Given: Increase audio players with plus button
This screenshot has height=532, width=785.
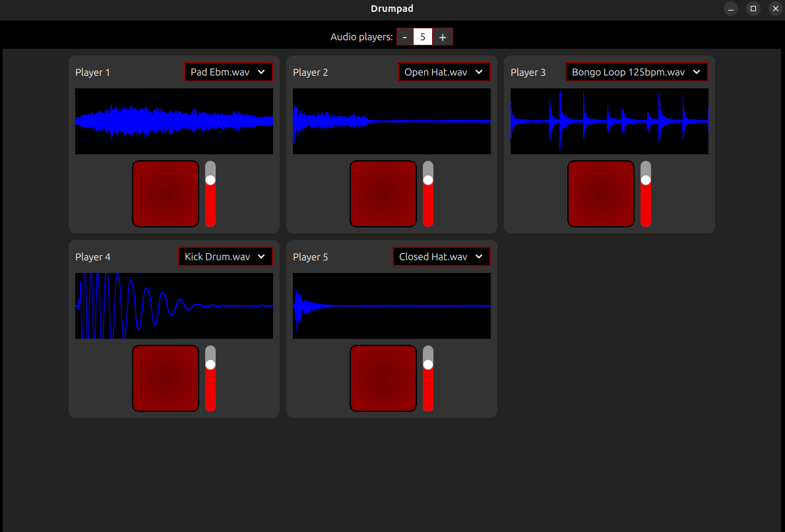Looking at the screenshot, I should 443,37.
